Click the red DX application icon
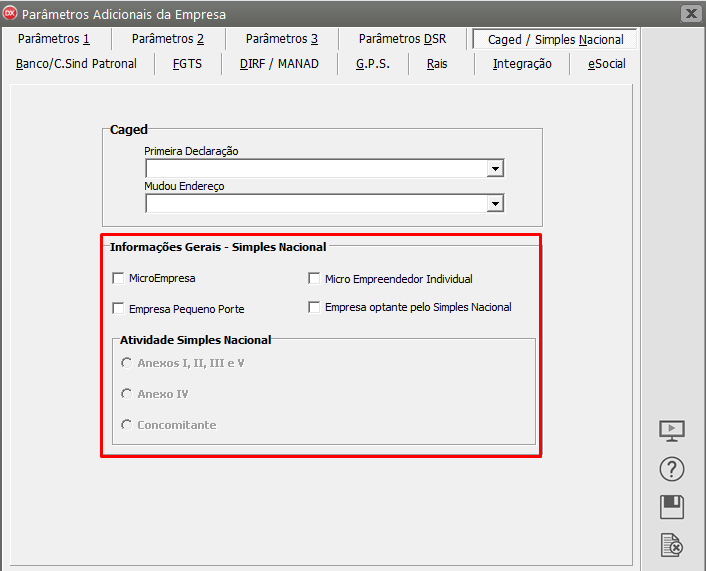The width and height of the screenshot is (706, 571). [11, 14]
